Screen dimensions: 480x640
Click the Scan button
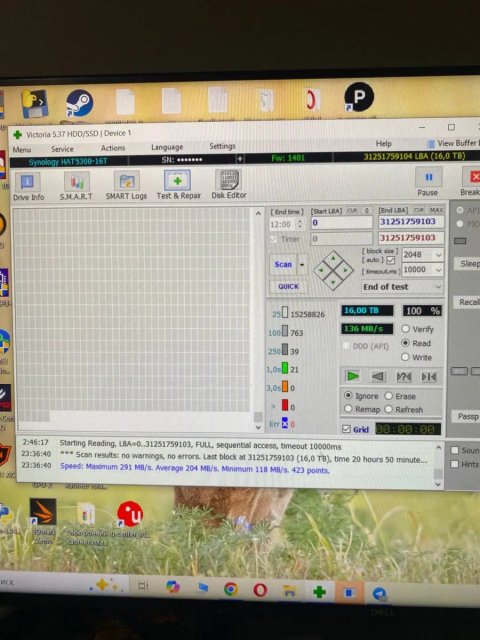tap(283, 264)
